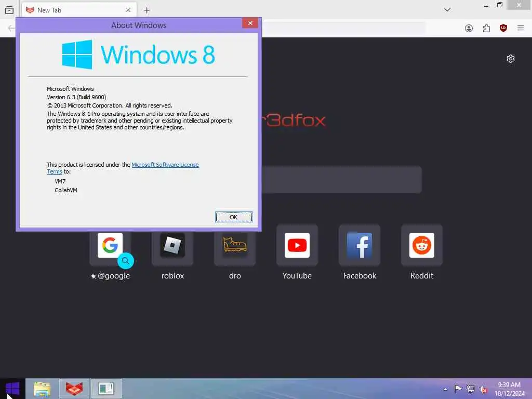The image size is (532, 399).
Task: Open the account profile icon
Action: click(469, 28)
